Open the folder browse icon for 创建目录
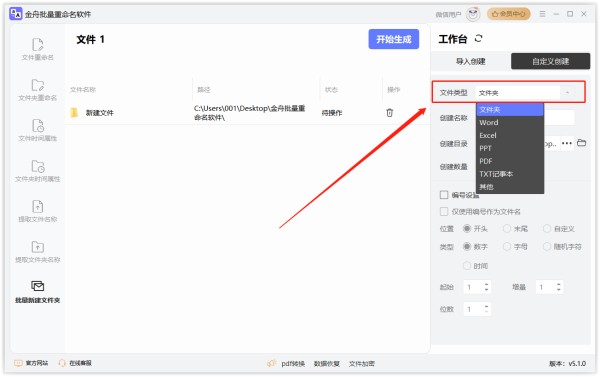600x377 pixels. click(581, 143)
